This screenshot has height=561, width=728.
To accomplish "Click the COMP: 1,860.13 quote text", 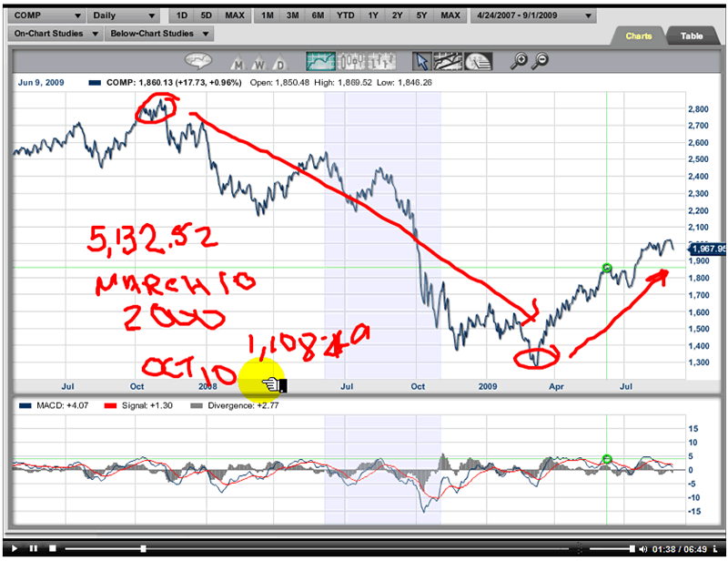I will 174,83.
